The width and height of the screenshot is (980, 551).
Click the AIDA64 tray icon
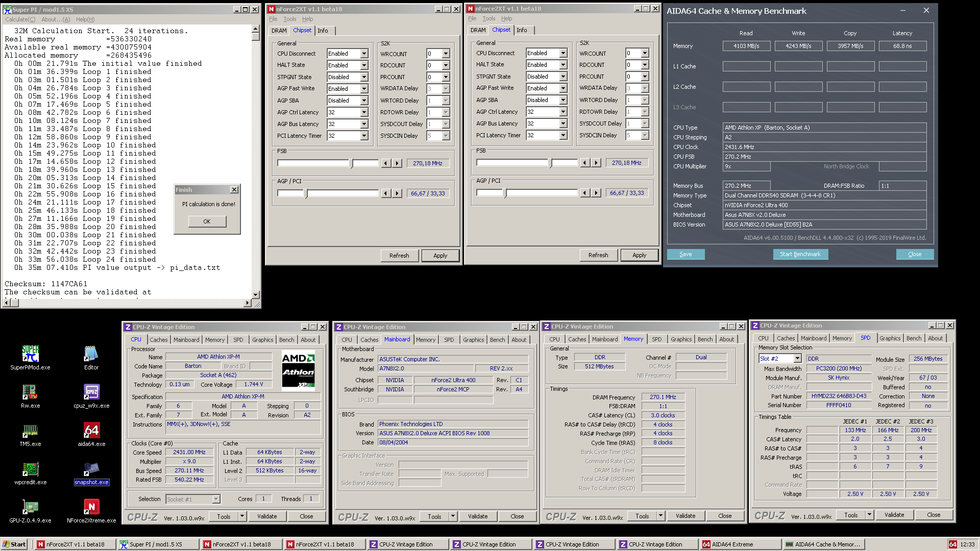(x=953, y=544)
